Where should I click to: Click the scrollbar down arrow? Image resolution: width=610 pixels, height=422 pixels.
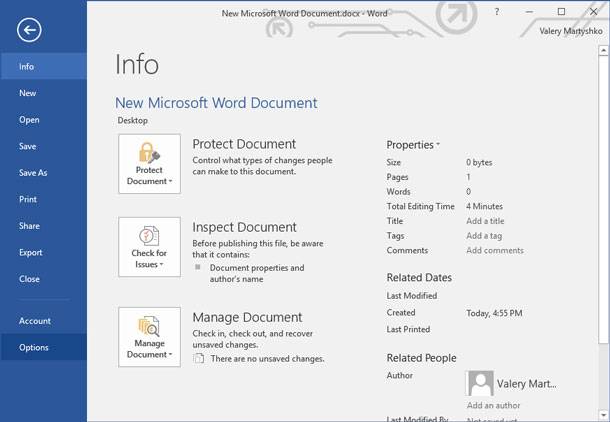click(603, 415)
